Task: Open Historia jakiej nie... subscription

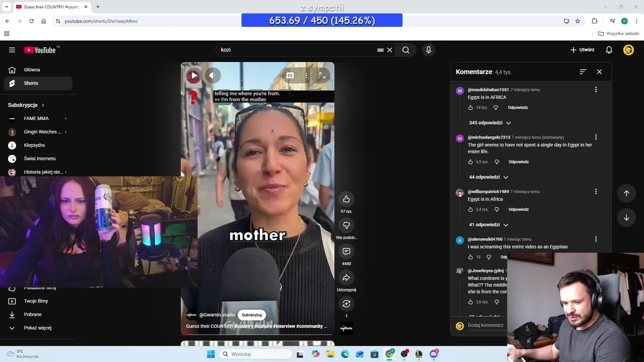Action: tap(38, 172)
